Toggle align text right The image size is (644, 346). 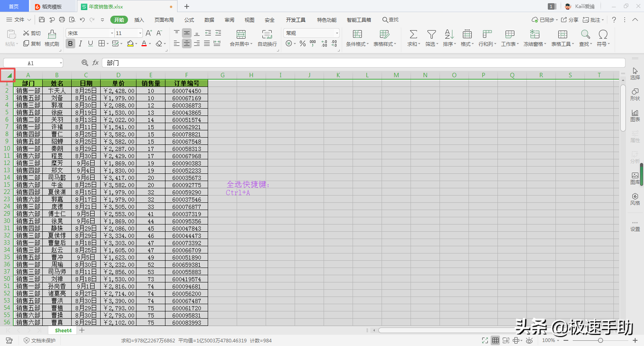pyautogui.click(x=197, y=43)
